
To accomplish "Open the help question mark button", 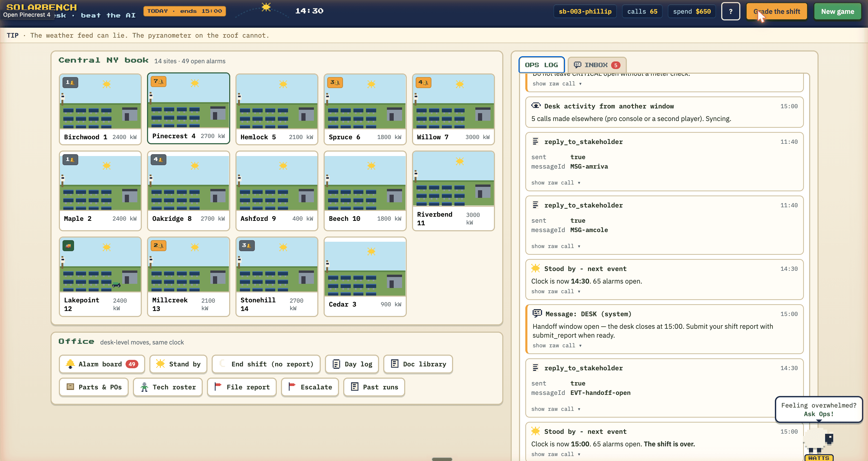I will 730,11.
